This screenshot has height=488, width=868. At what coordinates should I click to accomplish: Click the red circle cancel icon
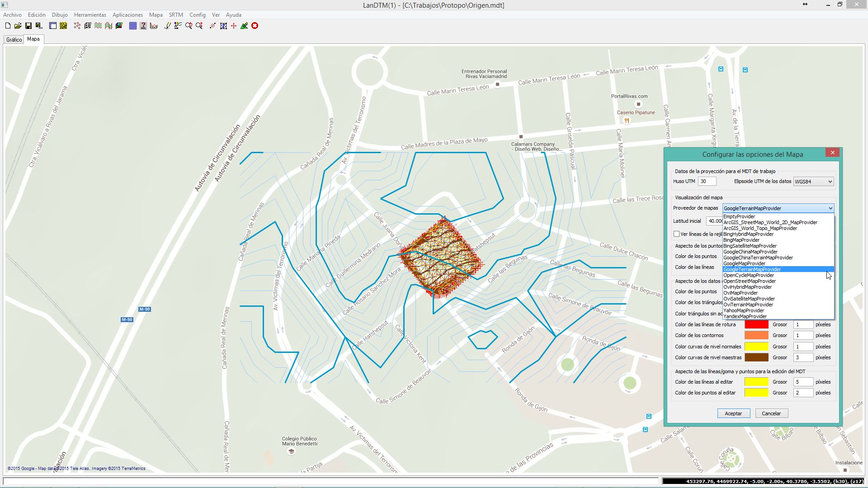pos(255,26)
